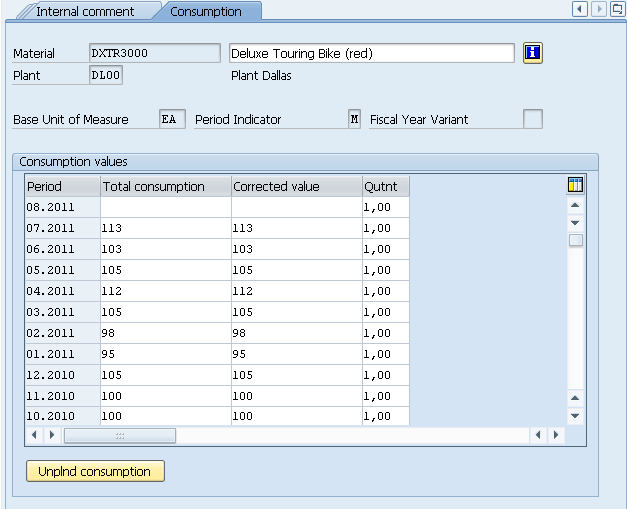Click total consumption 103 for 06.2011
This screenshot has width=627, height=509.
[x=166, y=249]
